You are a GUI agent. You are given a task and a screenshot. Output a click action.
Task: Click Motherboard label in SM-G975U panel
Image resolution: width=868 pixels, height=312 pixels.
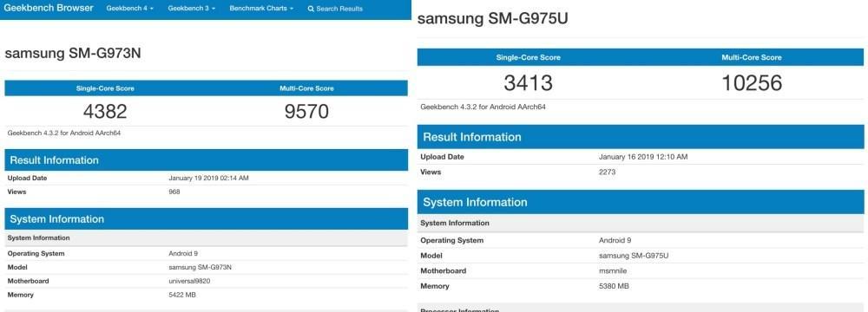click(x=444, y=271)
